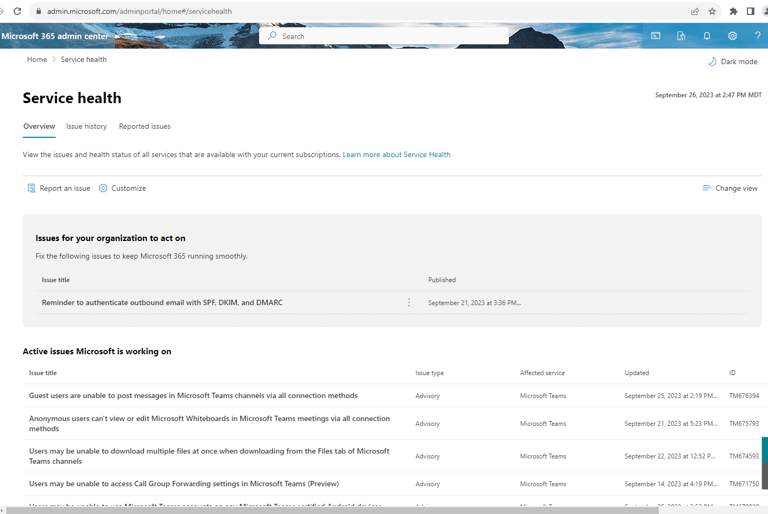Click Change view

click(730, 188)
